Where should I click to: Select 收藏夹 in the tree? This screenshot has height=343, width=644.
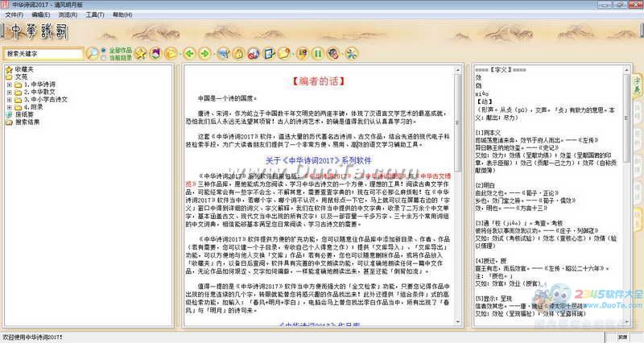[x=24, y=69]
